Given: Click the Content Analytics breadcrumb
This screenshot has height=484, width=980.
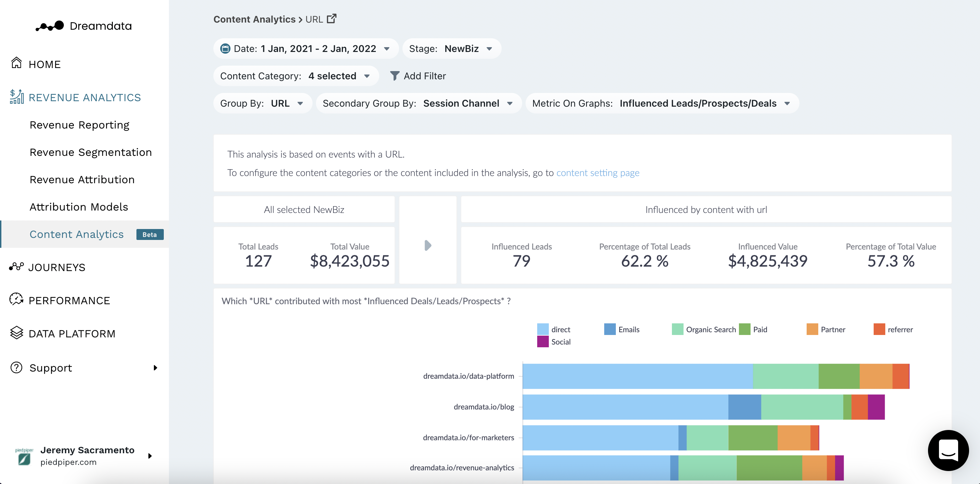Looking at the screenshot, I should pyautogui.click(x=254, y=19).
